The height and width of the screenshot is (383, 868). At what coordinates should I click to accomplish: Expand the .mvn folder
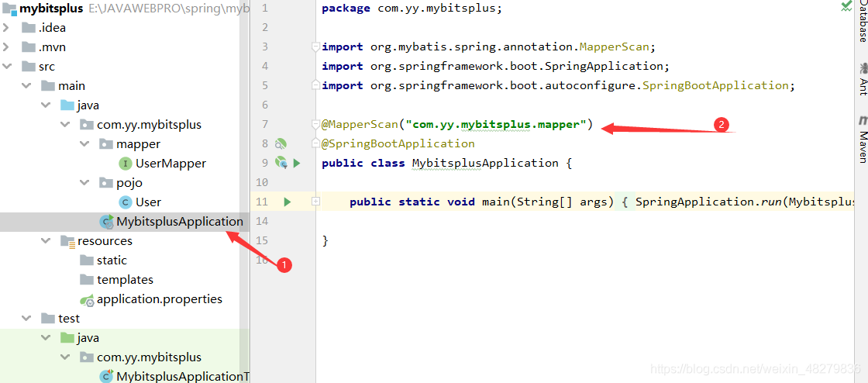7,47
